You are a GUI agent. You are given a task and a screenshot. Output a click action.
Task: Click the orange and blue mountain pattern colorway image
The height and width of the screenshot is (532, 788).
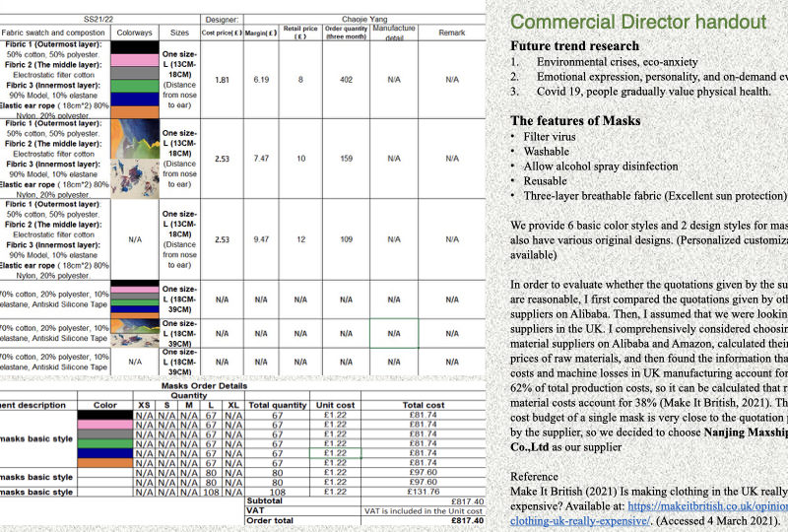click(135, 139)
